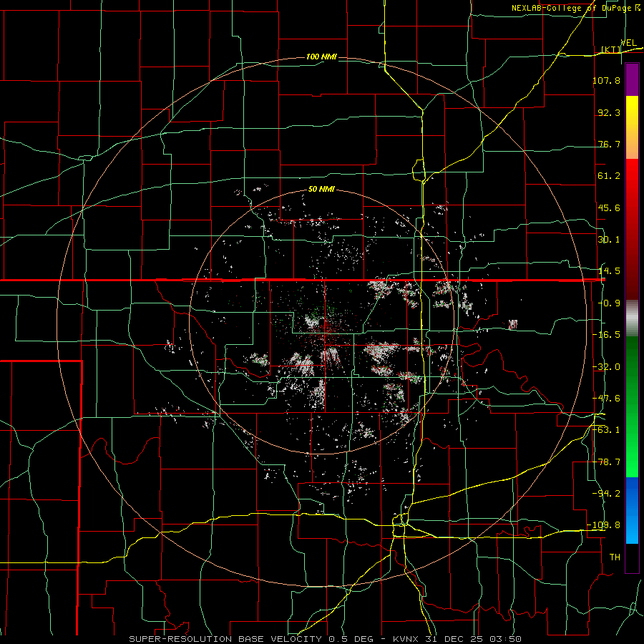Click the 30.1 velocity scale value
The image size is (644, 644).
[x=609, y=240]
